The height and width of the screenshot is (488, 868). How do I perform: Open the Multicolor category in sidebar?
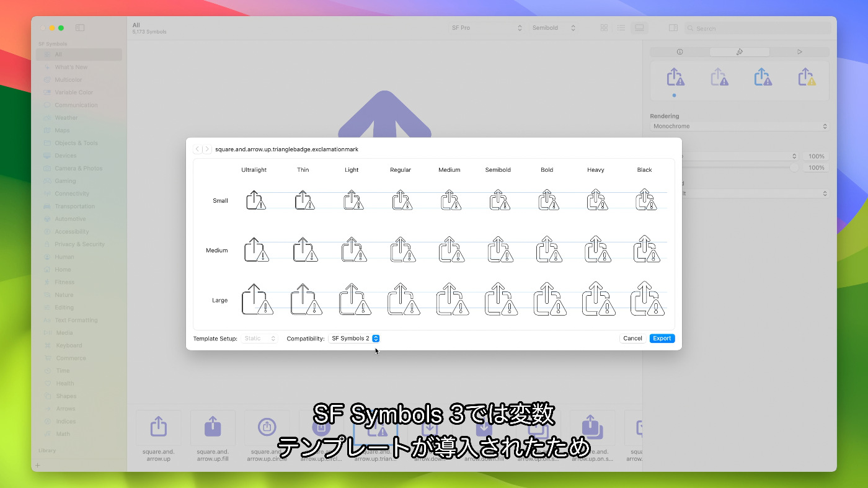[79, 79]
